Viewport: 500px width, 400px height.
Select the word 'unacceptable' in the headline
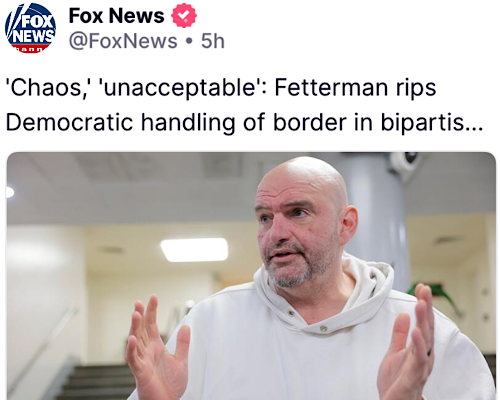coord(179,88)
